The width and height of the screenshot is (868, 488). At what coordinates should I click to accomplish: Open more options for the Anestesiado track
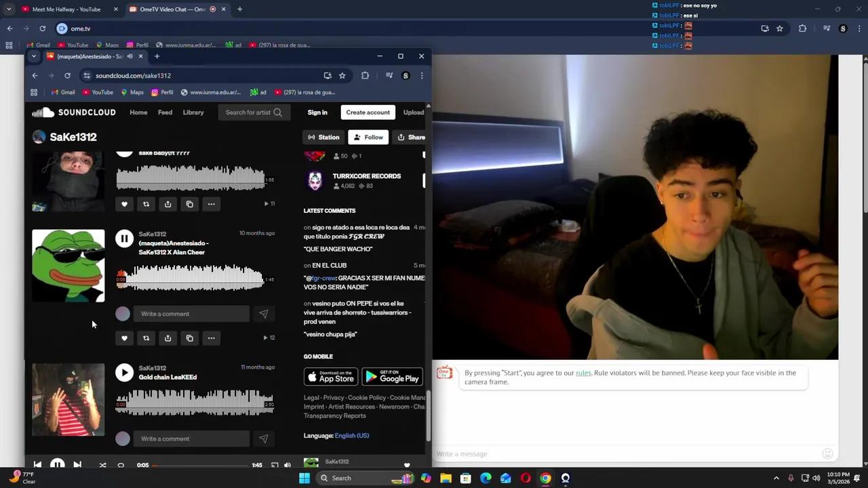click(x=211, y=338)
